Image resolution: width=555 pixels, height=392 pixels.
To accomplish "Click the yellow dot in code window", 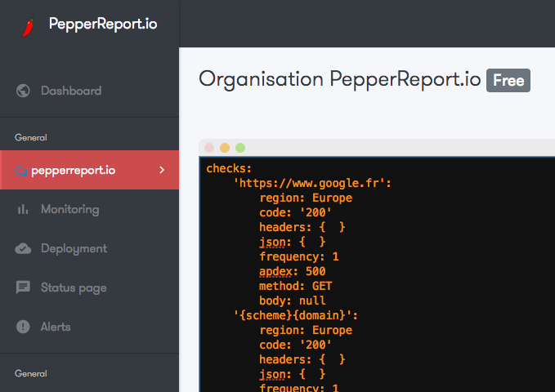I will [225, 148].
